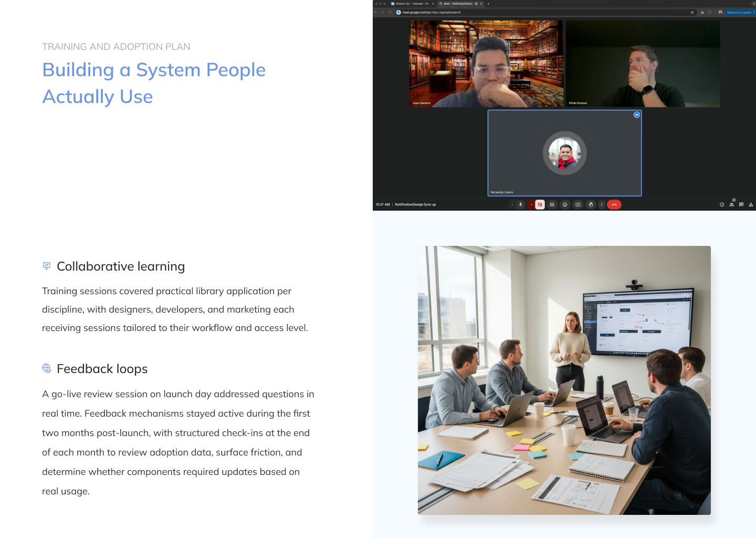Switch to the Calendar browser tab

click(411, 4)
